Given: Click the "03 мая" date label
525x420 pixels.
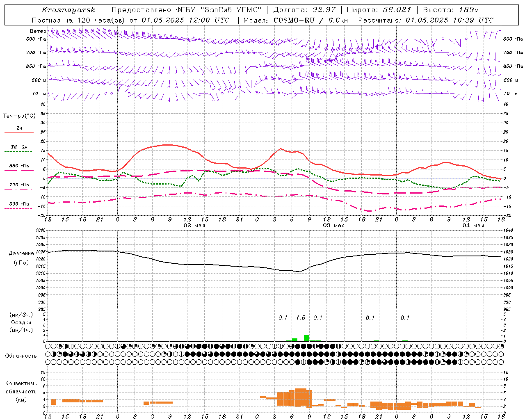Looking at the screenshot, I should coord(333,226).
